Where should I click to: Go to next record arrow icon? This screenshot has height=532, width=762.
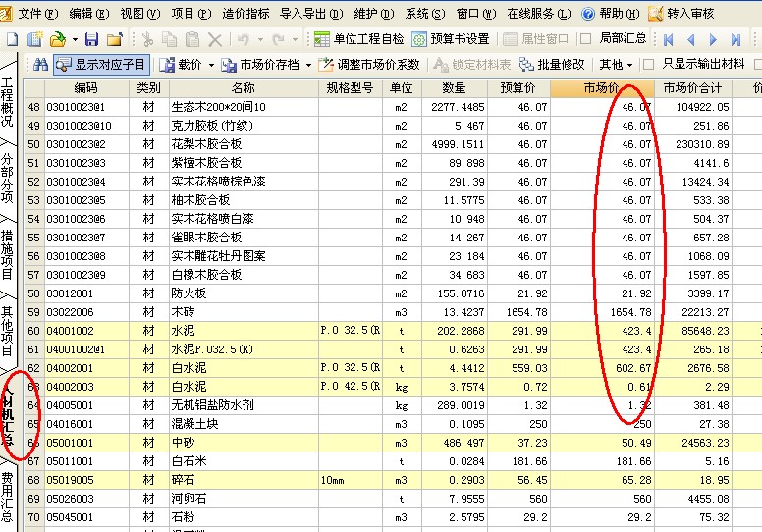[x=713, y=40]
